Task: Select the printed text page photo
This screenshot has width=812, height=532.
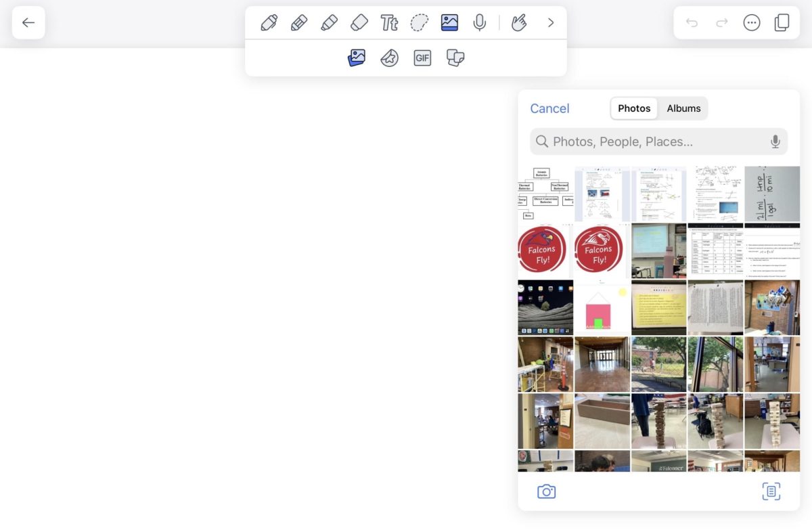Action: (x=715, y=308)
